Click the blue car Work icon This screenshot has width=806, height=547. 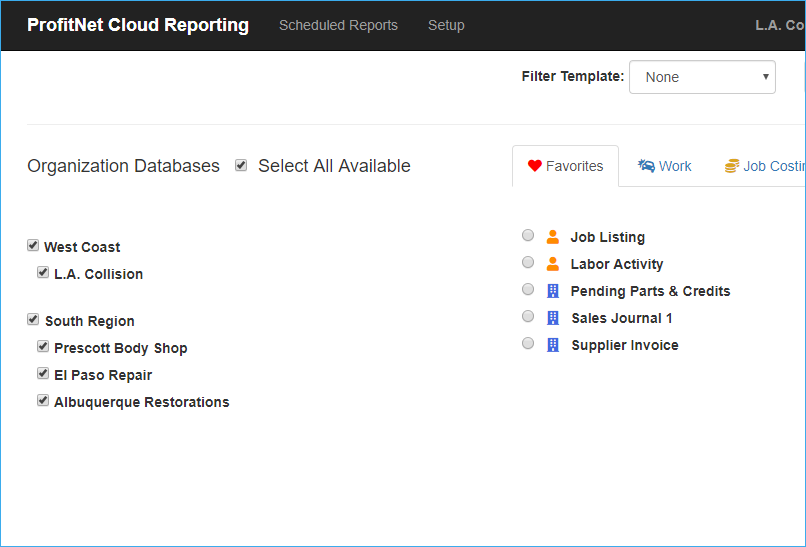tap(647, 166)
